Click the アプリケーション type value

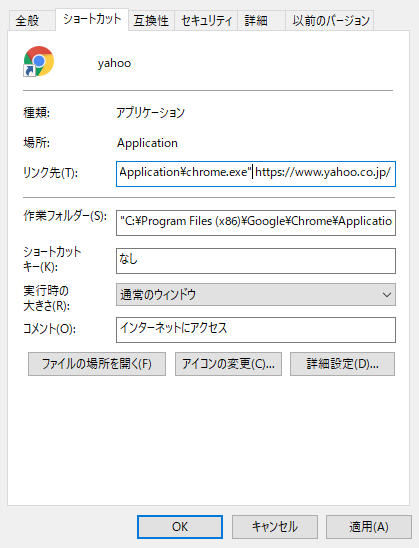(150, 113)
